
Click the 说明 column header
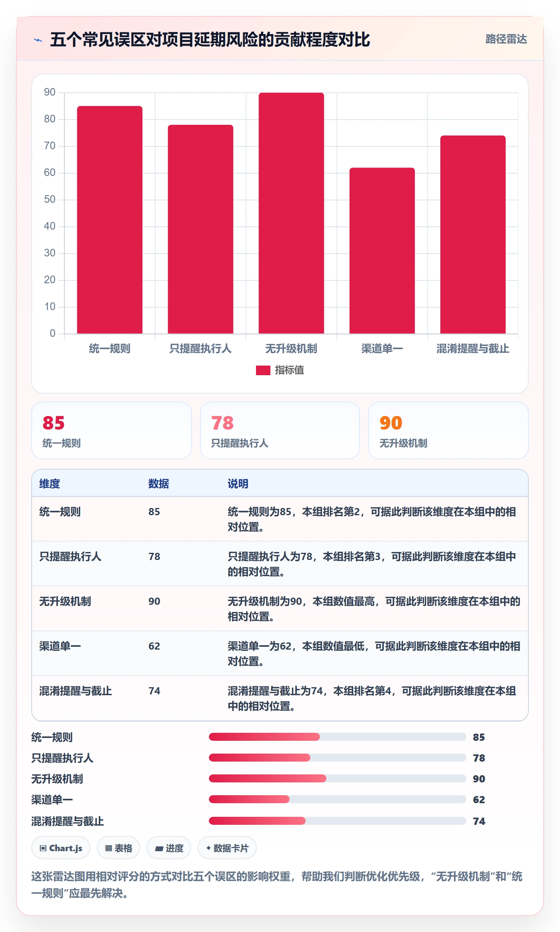[x=238, y=484]
